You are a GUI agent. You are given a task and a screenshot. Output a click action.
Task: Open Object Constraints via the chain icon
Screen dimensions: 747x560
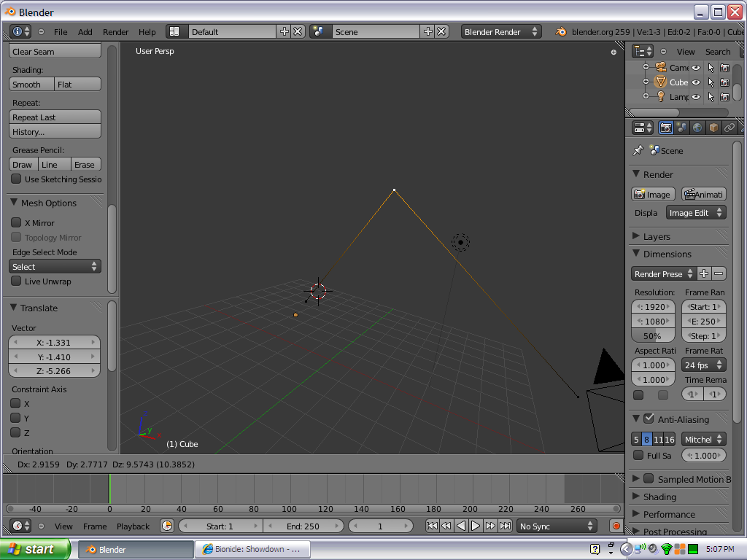pos(729,127)
